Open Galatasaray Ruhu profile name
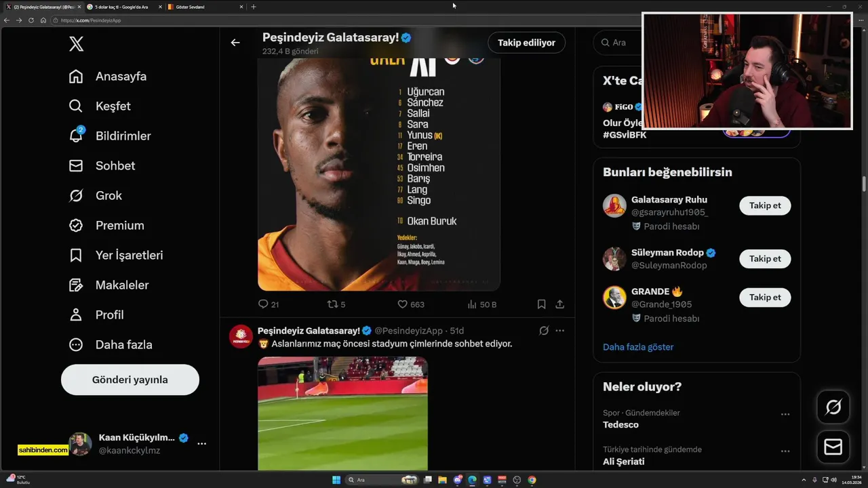 [x=669, y=200]
